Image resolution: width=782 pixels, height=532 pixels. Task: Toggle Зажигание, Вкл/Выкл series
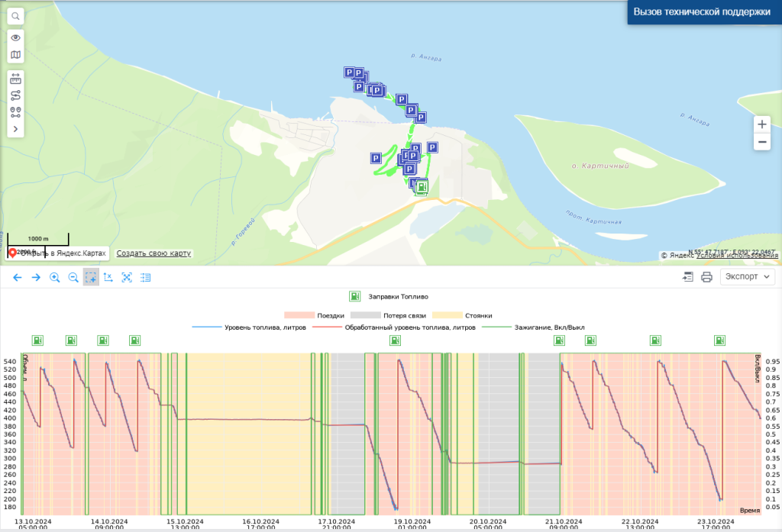[x=533, y=327]
